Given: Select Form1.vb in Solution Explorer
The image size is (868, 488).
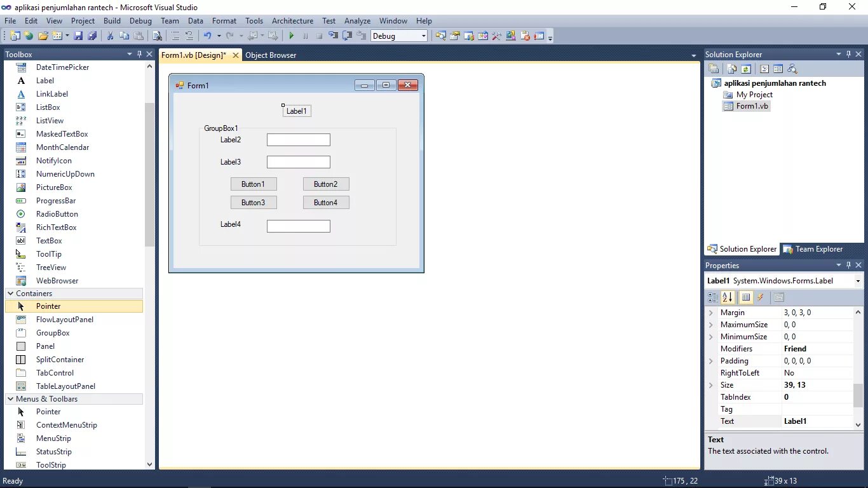Looking at the screenshot, I should (x=751, y=106).
